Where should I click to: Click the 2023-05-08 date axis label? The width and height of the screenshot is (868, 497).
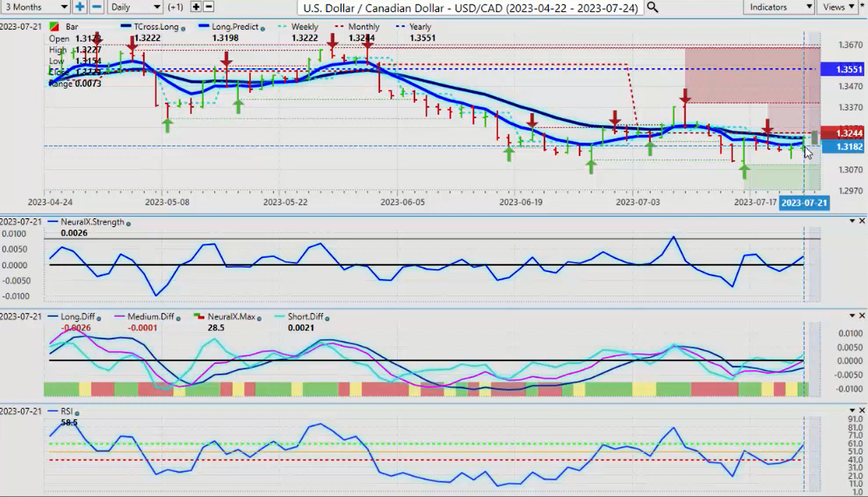(167, 202)
